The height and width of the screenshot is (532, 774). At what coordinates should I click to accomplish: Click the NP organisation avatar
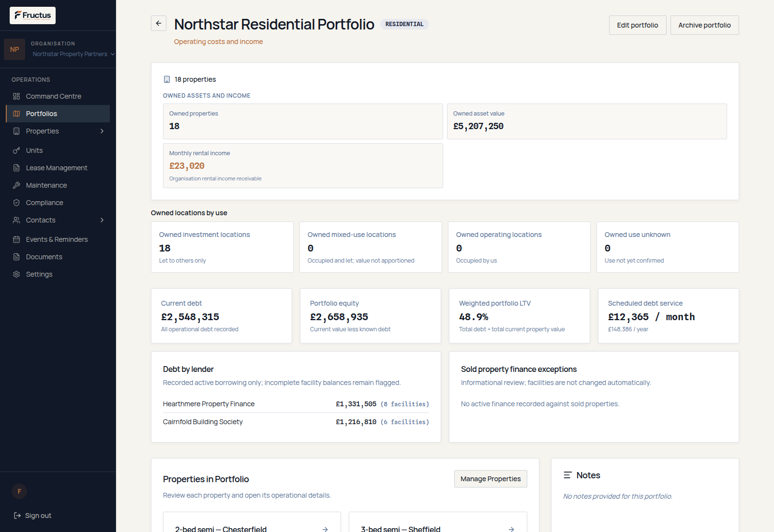tap(15, 49)
